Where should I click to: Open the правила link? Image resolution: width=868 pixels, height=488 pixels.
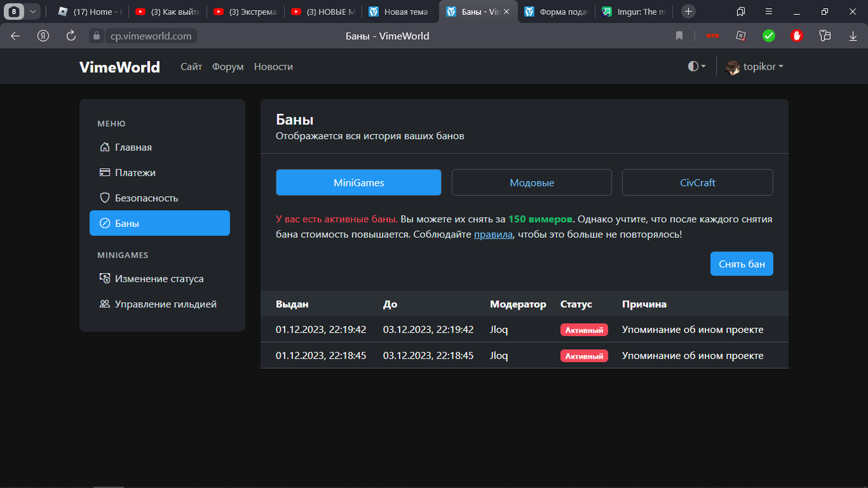(x=493, y=235)
